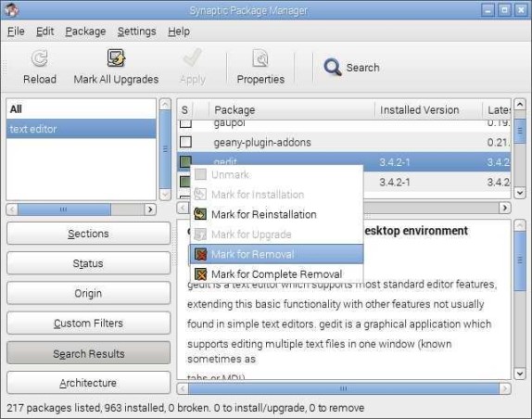Viewport: 532px width, 419px height.
Task: Choose the Mark for Reinstallation icon entry
Action: click(x=200, y=214)
